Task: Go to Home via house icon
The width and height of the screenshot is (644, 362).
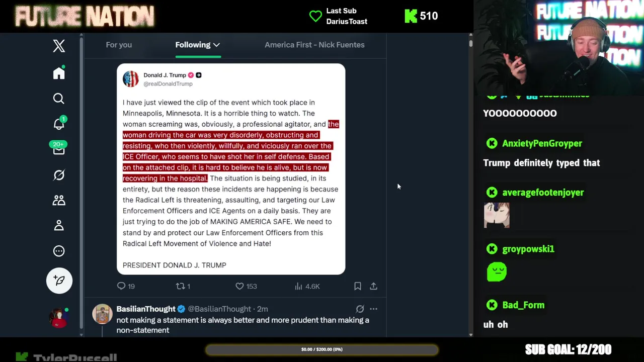Action: click(59, 73)
